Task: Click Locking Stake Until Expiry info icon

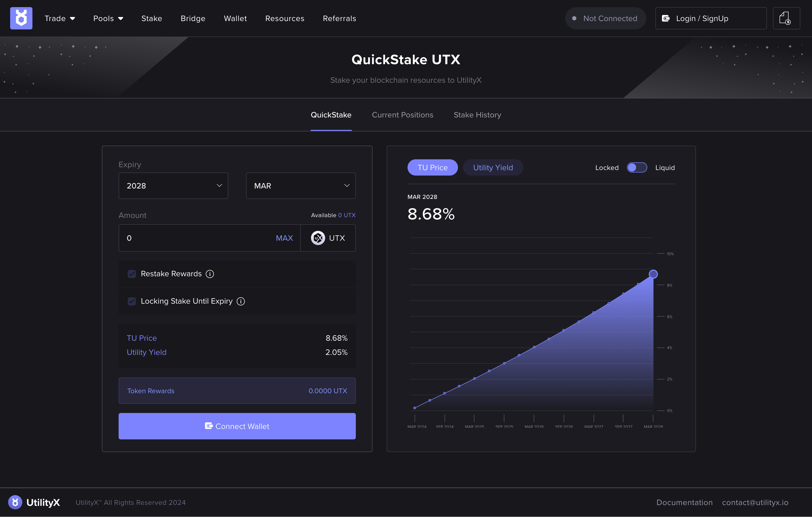Action: 241,301
